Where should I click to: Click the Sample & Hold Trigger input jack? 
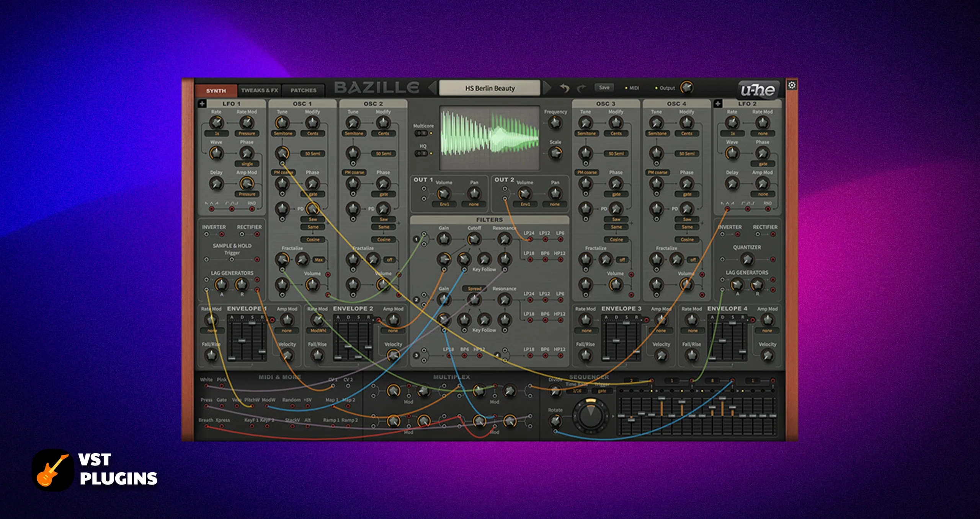tap(232, 260)
